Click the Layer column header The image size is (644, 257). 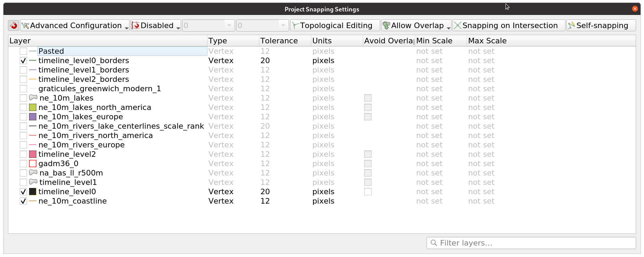[x=20, y=41]
